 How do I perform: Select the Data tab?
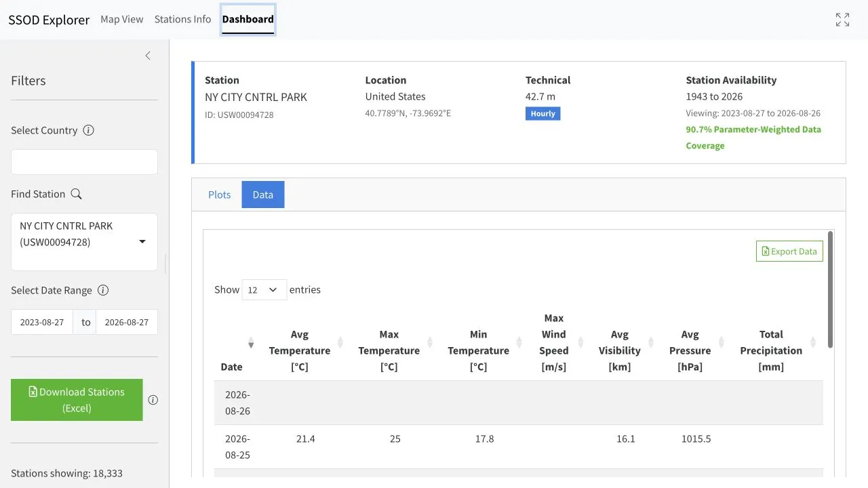[263, 195]
